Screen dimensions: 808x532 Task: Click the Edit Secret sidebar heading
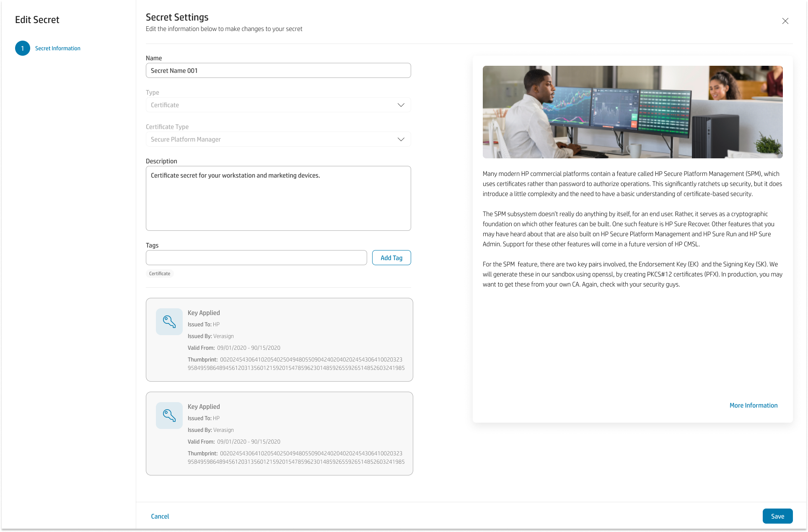click(37, 20)
